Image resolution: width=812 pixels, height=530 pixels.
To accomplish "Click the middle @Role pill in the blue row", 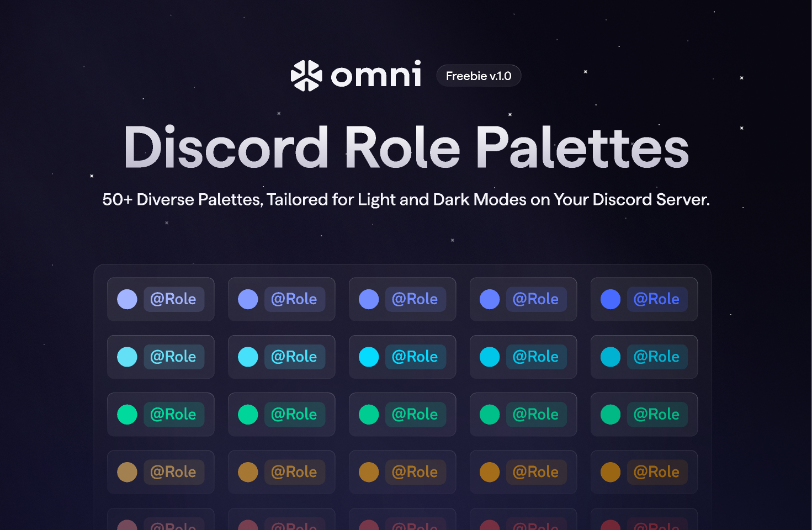I will [x=416, y=299].
